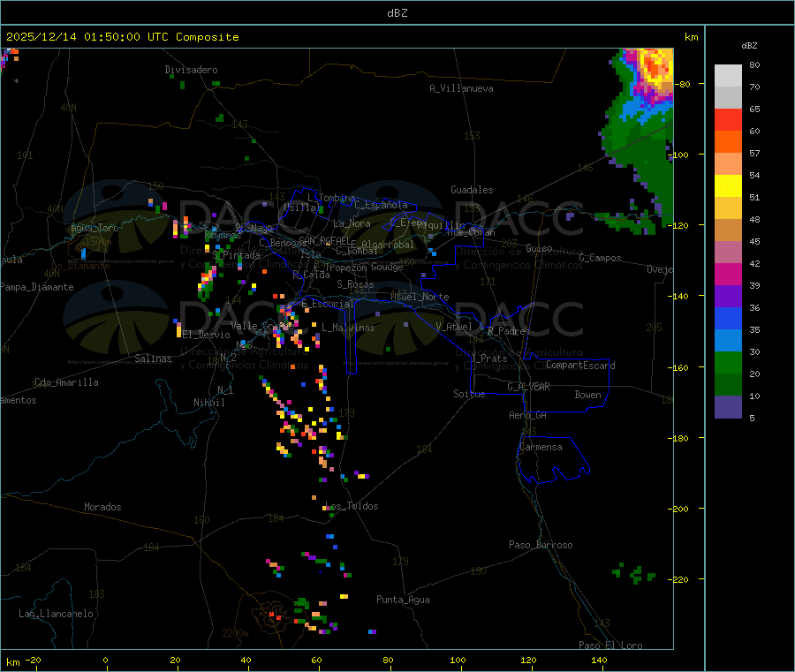Click the A_Villanueva map label
The image size is (795, 672).
(461, 88)
